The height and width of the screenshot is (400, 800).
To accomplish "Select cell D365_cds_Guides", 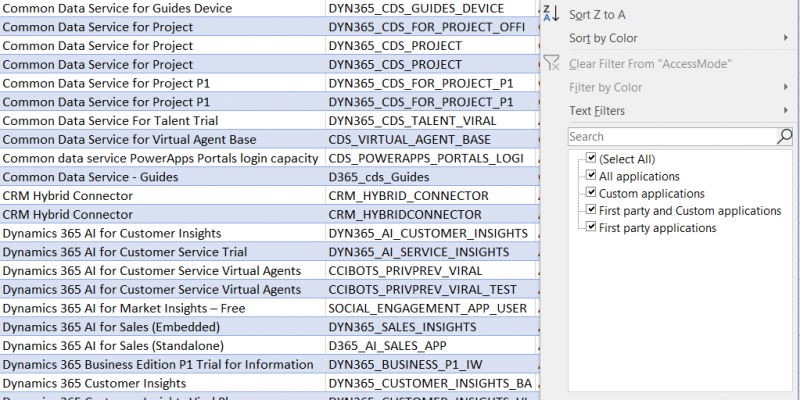I will tap(433, 177).
